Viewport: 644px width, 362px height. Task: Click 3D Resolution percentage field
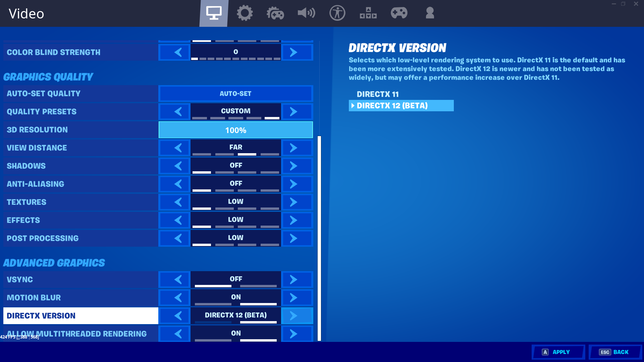click(x=236, y=130)
